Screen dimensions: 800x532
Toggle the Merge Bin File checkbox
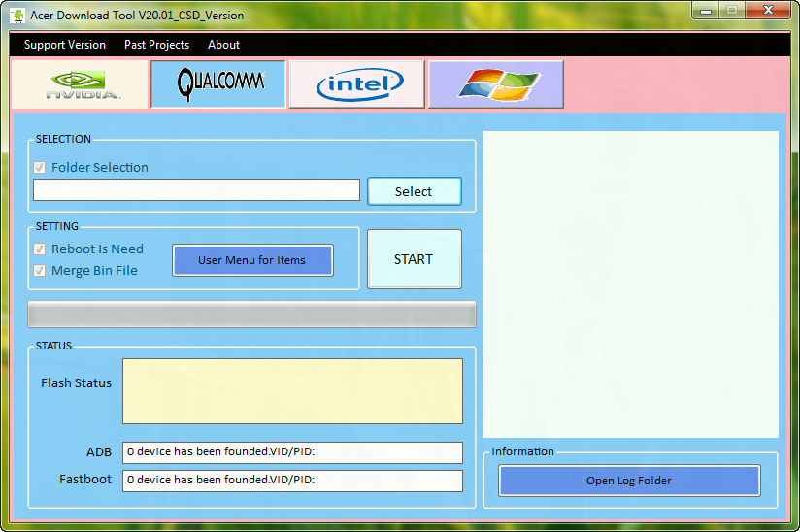(39, 270)
